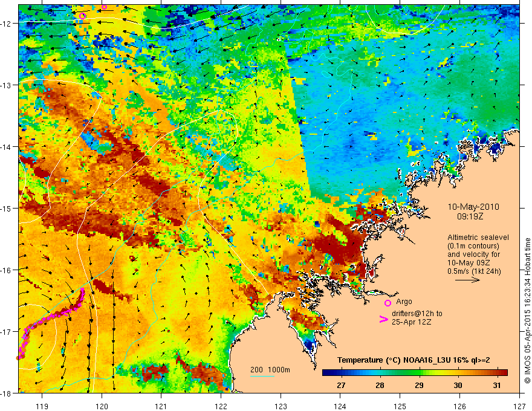The width and height of the screenshot is (532, 411).
Task: Click the color bar tick label 27
Action: 341,385
